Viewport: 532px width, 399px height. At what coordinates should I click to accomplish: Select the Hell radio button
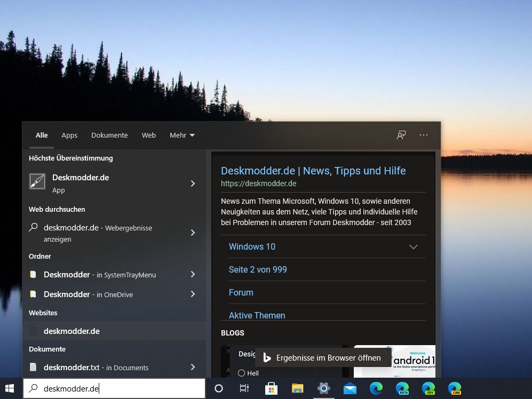[241, 373]
